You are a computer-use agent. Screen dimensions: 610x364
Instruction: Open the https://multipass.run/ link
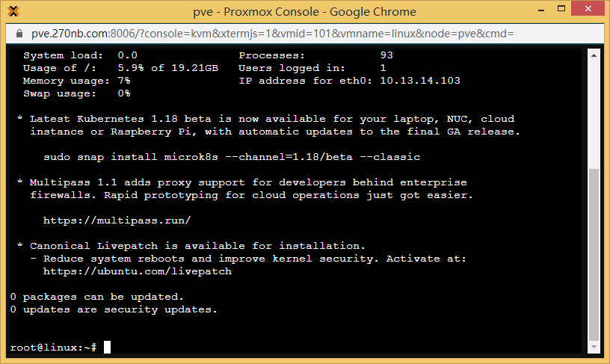(117, 220)
